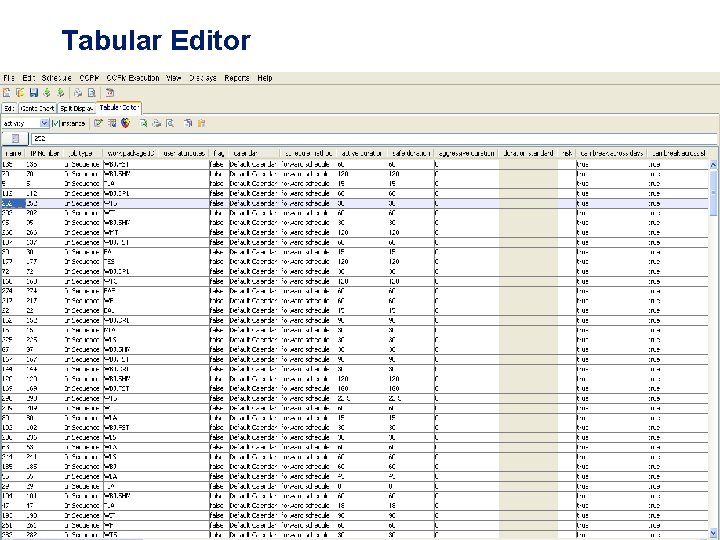Click the safe duration column header
Screen dimensions: 720x540
click(411, 153)
